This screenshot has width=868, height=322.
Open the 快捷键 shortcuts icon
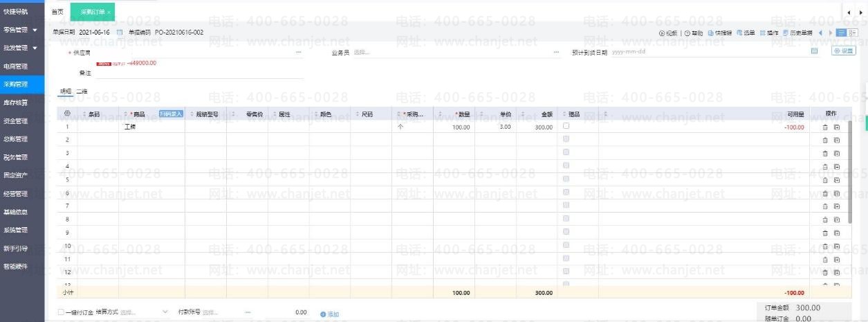click(x=710, y=33)
